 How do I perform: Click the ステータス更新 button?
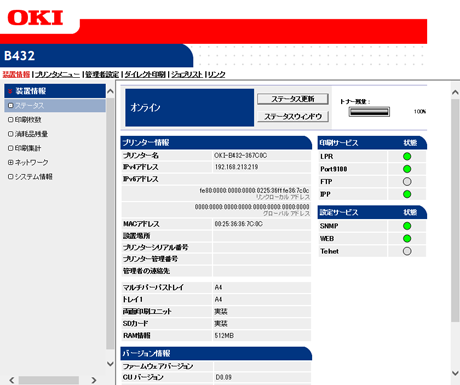pyautogui.click(x=293, y=99)
